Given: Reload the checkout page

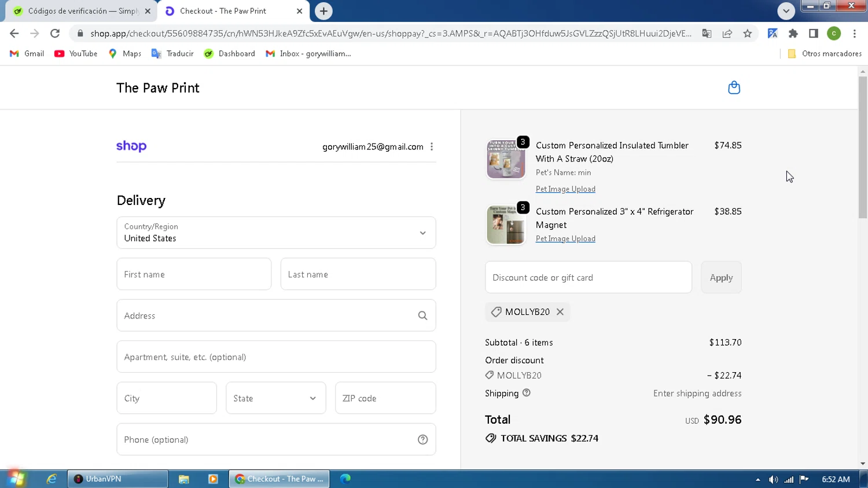Looking at the screenshot, I should click(55, 34).
